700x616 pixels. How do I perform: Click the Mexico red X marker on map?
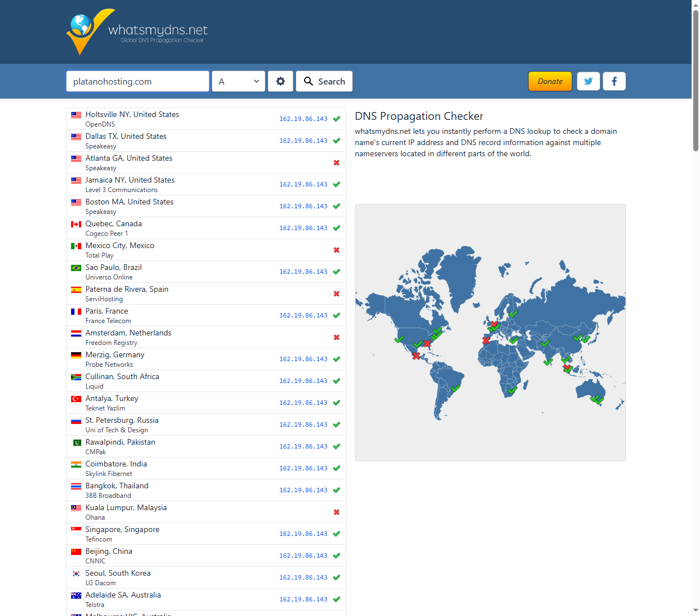[x=416, y=356]
